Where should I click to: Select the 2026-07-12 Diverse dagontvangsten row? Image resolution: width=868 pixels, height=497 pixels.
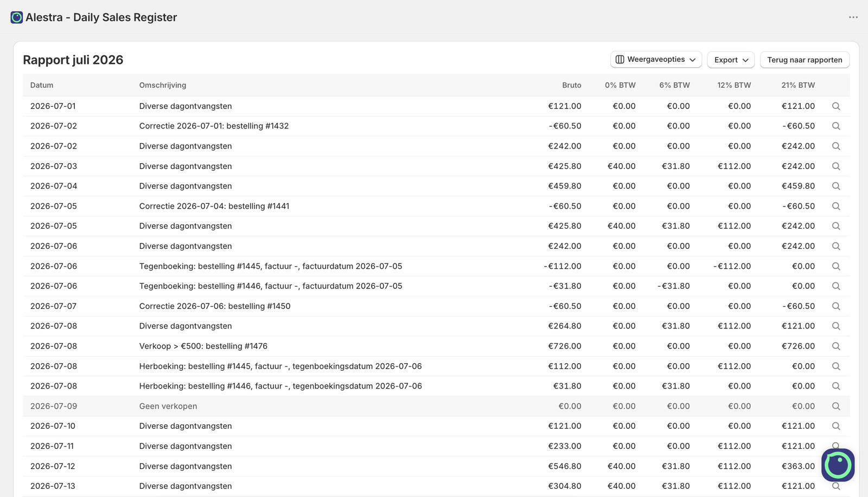pos(436,466)
